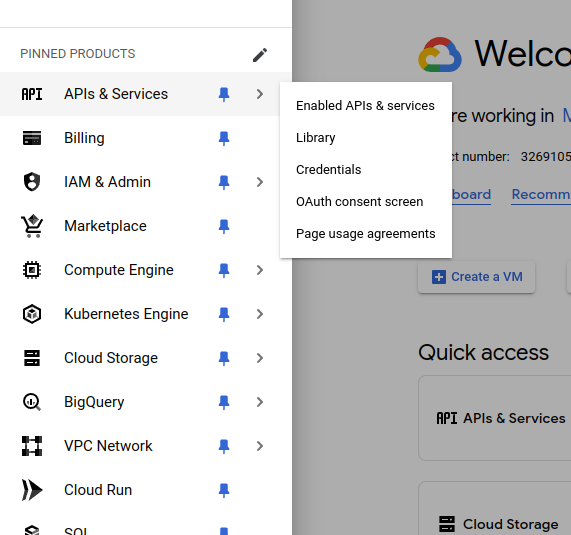Click the IAM & Admin shield icon

(32, 182)
